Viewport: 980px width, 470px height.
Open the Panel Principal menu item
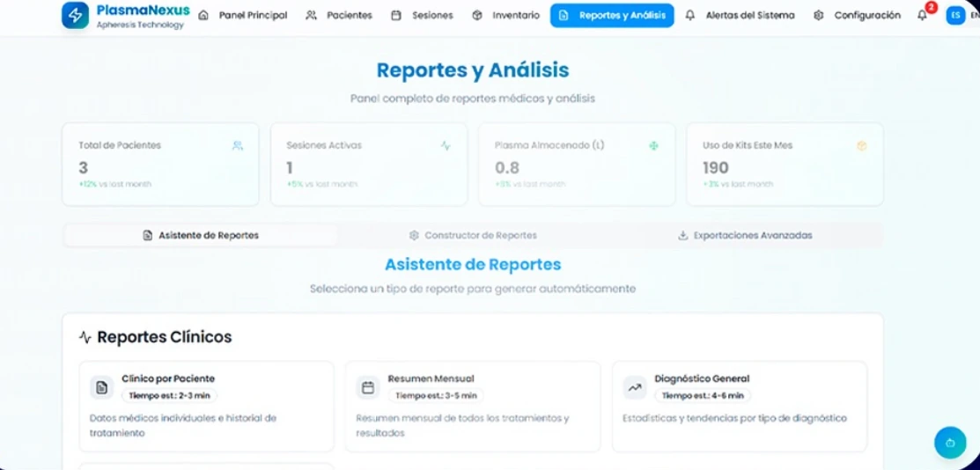[x=242, y=15]
